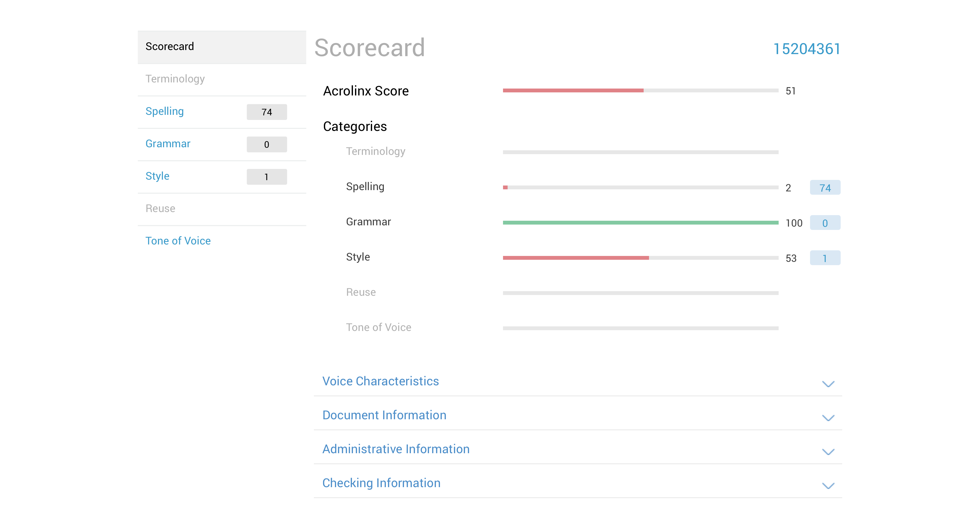Image resolution: width=980 pixels, height=505 pixels.
Task: Click the green Grammar score bar
Action: 640,222
